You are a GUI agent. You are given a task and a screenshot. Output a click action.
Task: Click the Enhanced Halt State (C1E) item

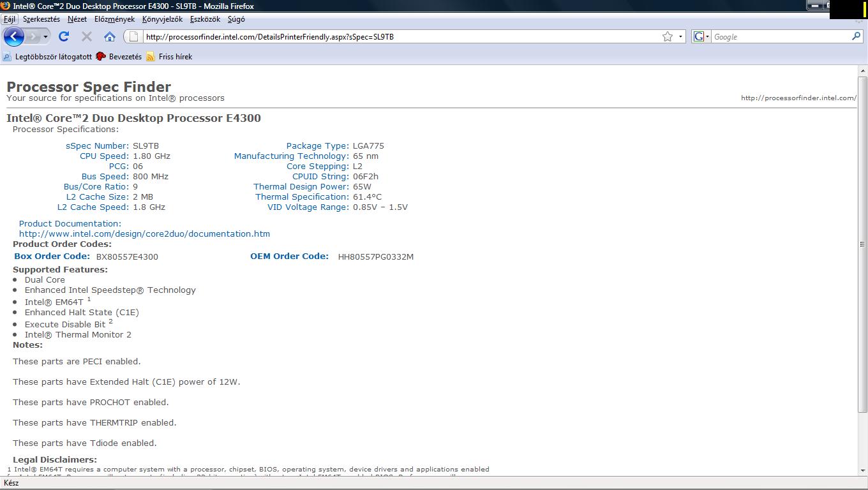click(x=82, y=312)
